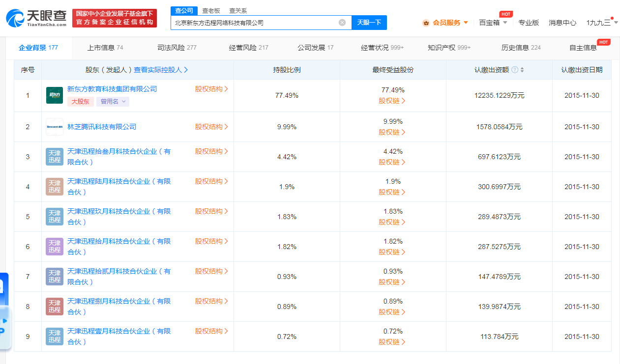The width and height of the screenshot is (620, 364).
Task: Switch to the 知识产权 tab
Action: (449, 48)
